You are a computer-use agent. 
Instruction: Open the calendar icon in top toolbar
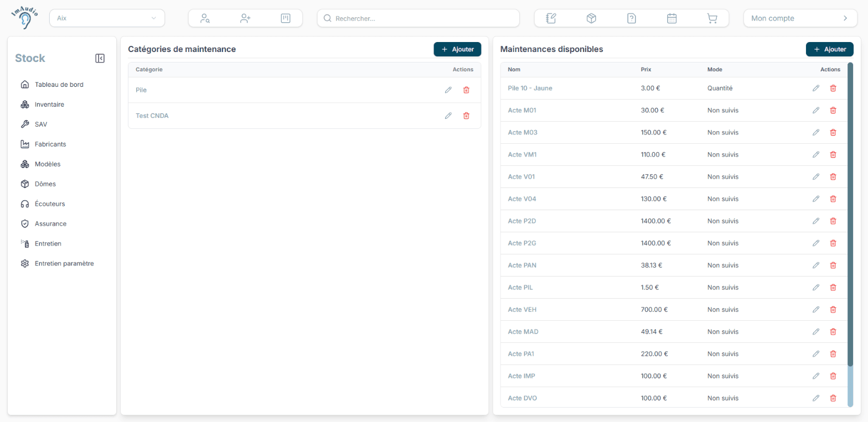pyautogui.click(x=671, y=18)
